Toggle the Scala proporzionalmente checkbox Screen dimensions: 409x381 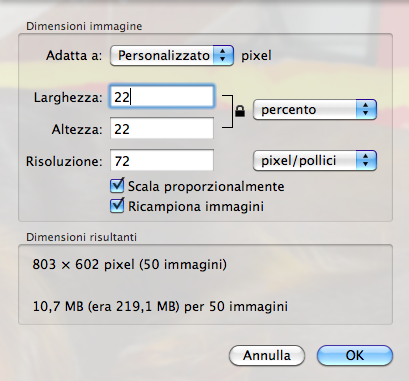click(117, 186)
